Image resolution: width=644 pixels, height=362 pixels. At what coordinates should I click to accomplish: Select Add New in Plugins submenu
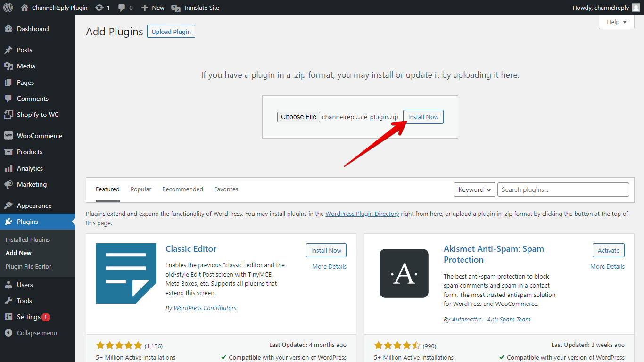(x=19, y=253)
